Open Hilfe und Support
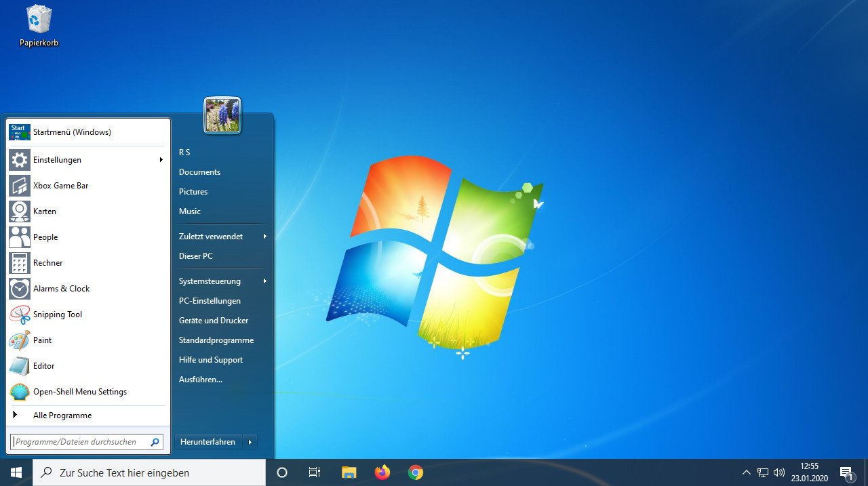 [211, 359]
